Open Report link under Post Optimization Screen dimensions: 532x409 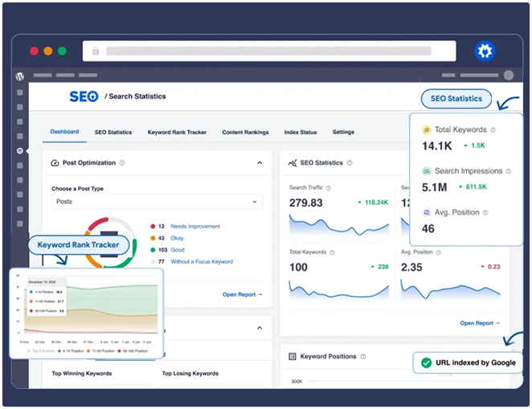[x=242, y=295]
